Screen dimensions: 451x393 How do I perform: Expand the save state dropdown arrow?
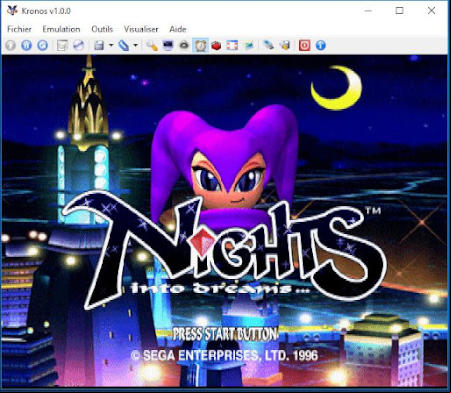[111, 45]
